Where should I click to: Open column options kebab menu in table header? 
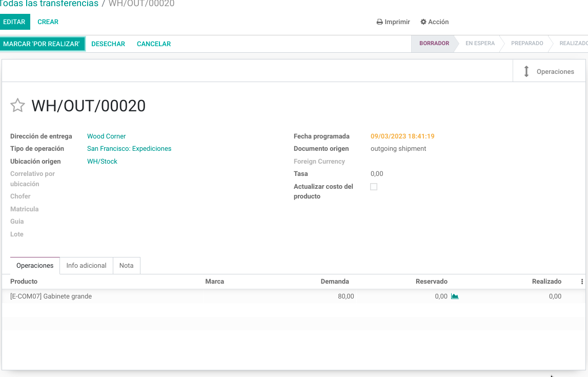[x=582, y=282]
